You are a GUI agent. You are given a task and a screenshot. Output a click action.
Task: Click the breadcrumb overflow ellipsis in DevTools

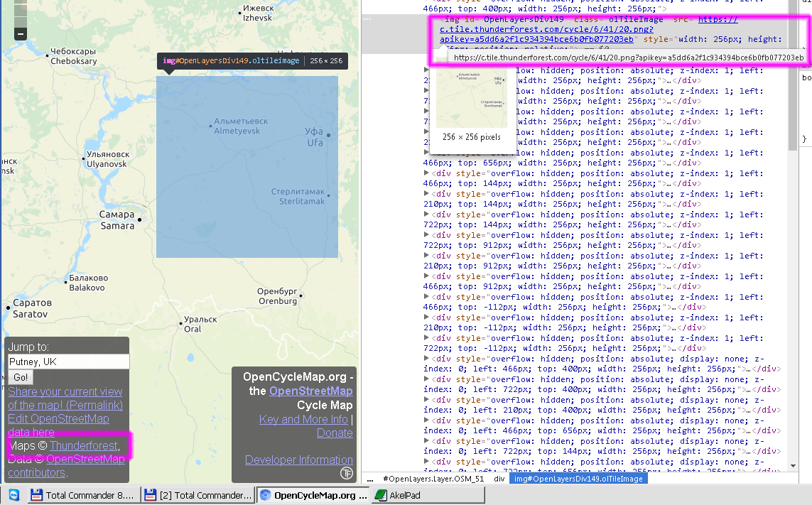(370, 479)
